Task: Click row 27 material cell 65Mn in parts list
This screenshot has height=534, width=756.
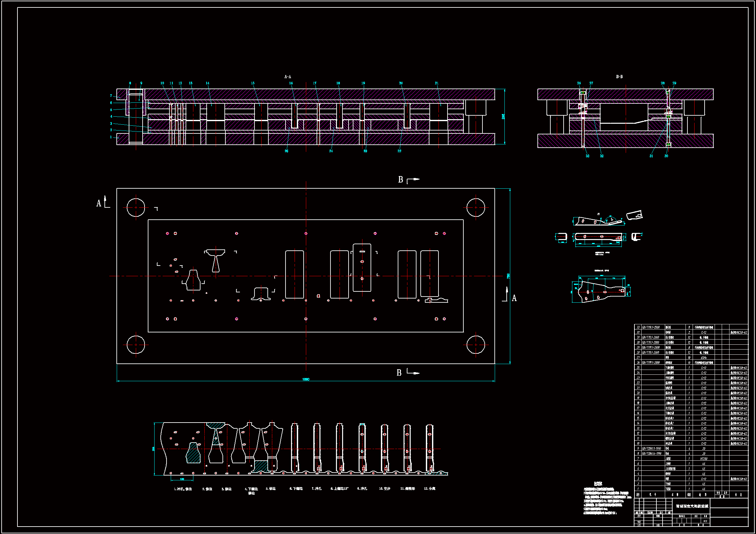Action: 704,358
